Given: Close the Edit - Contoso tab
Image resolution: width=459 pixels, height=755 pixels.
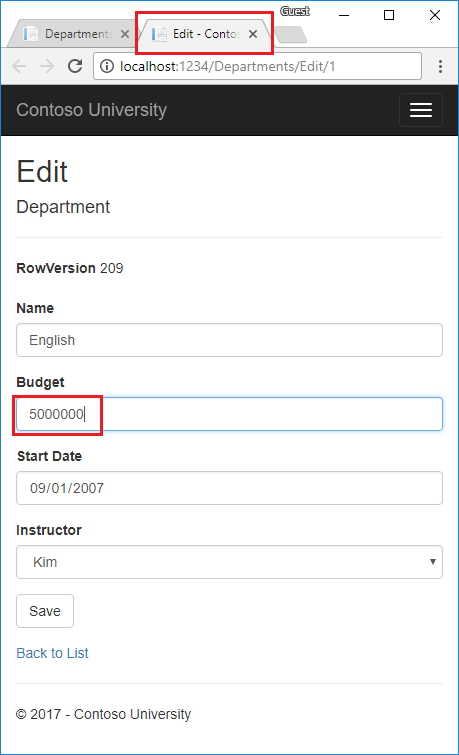Looking at the screenshot, I should pos(253,34).
